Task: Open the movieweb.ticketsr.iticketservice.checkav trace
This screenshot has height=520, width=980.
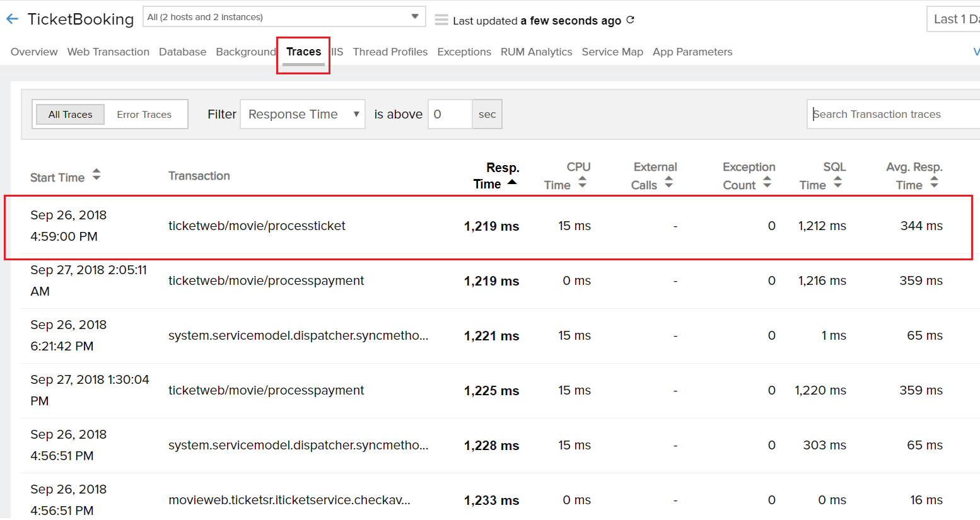Action: [x=289, y=500]
